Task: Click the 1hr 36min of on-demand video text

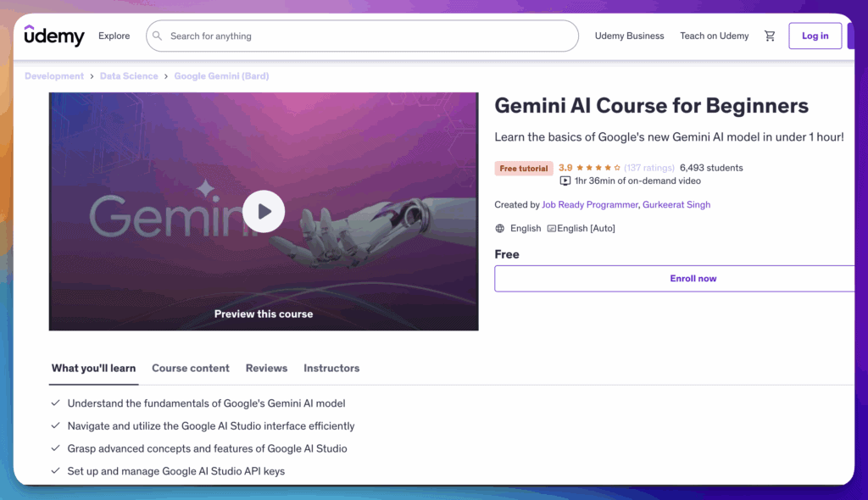Action: (x=637, y=181)
